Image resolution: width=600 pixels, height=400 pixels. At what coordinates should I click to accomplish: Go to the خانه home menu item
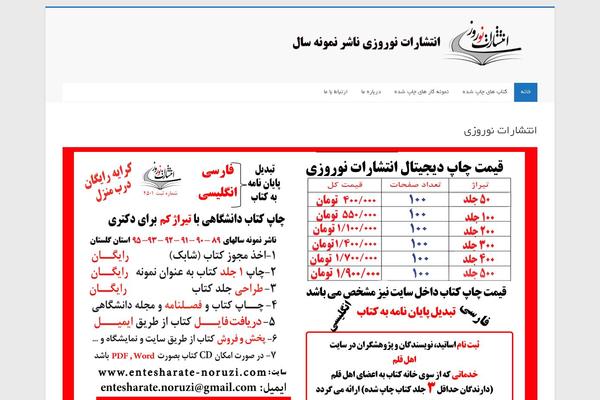525,92
